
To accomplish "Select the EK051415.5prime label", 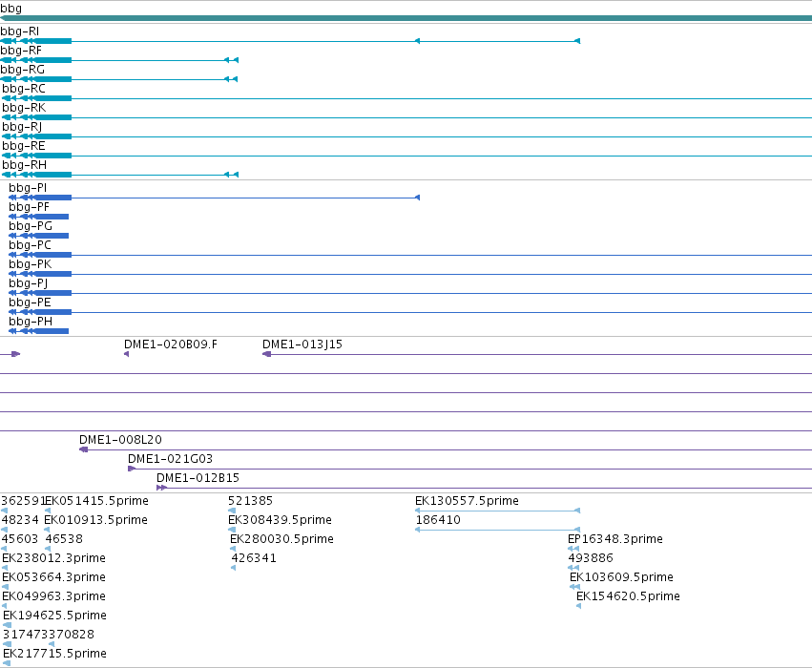I will click(x=96, y=501).
